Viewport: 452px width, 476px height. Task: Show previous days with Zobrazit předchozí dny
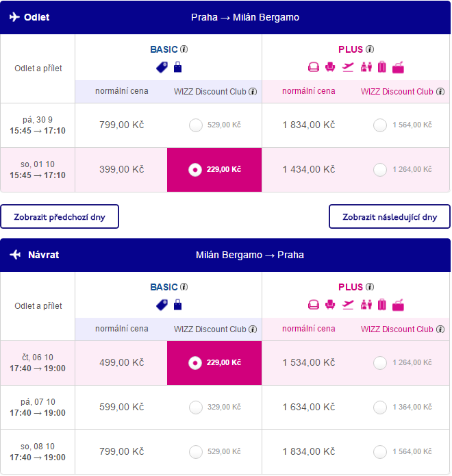pyautogui.click(x=60, y=216)
